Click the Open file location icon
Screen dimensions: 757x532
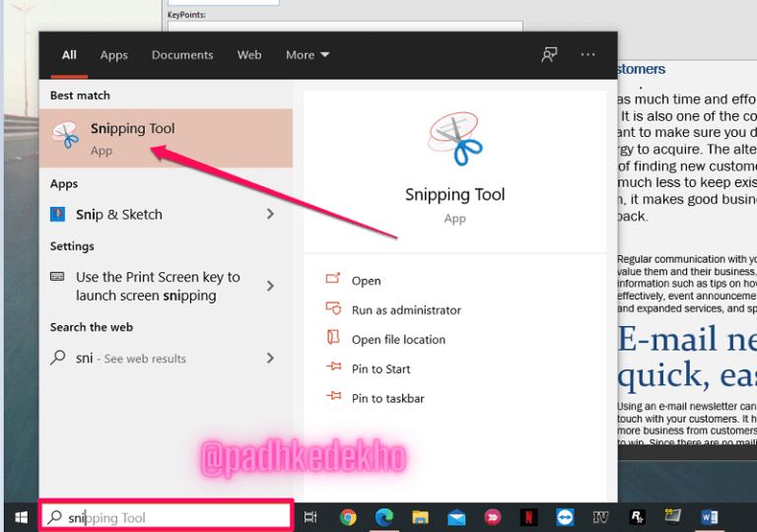(x=333, y=337)
